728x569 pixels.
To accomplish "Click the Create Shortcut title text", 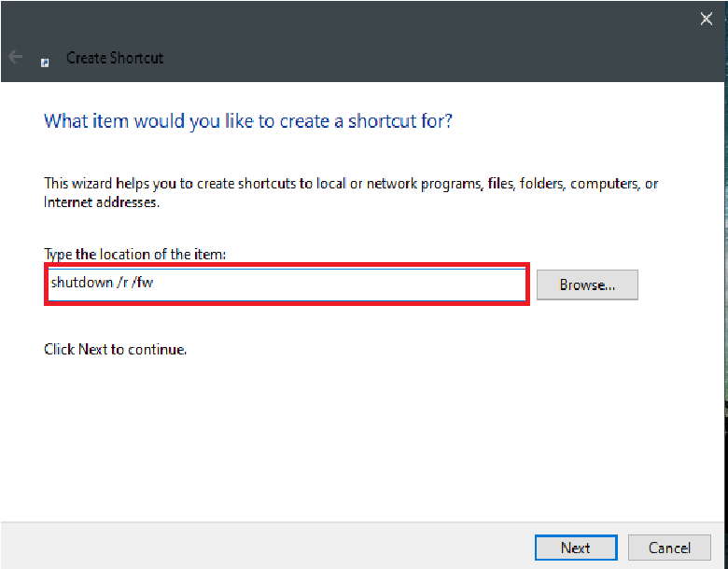I will pos(115,58).
